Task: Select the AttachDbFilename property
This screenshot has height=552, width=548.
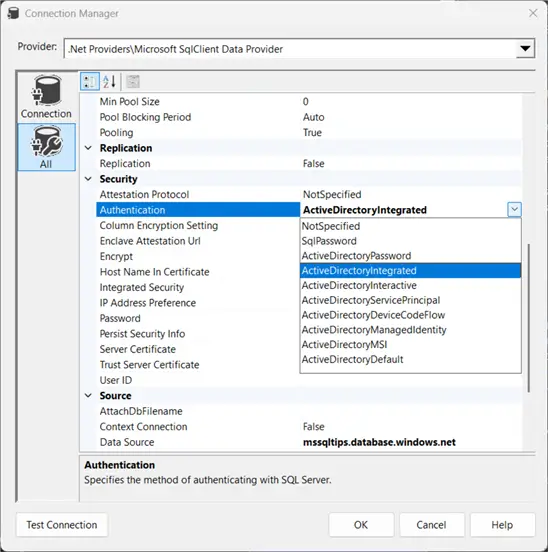Action: [x=141, y=412]
